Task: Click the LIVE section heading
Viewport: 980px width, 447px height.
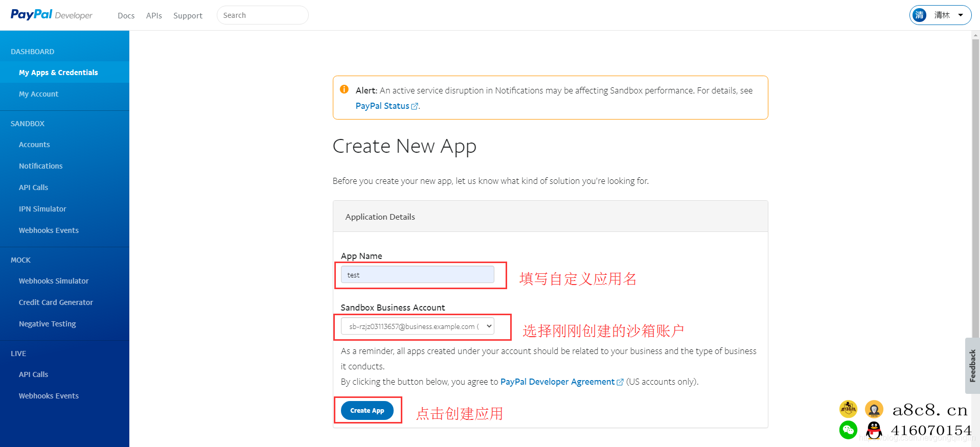Action: pyautogui.click(x=18, y=354)
